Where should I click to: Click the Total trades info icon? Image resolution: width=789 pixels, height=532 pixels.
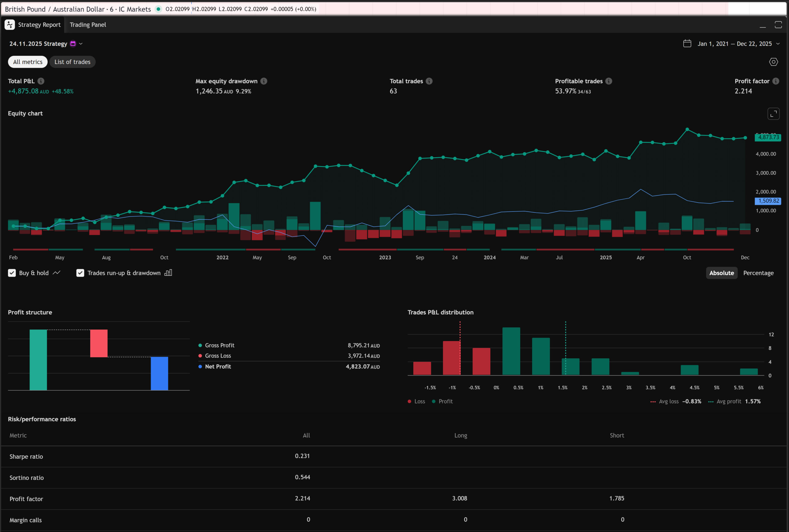(x=429, y=81)
